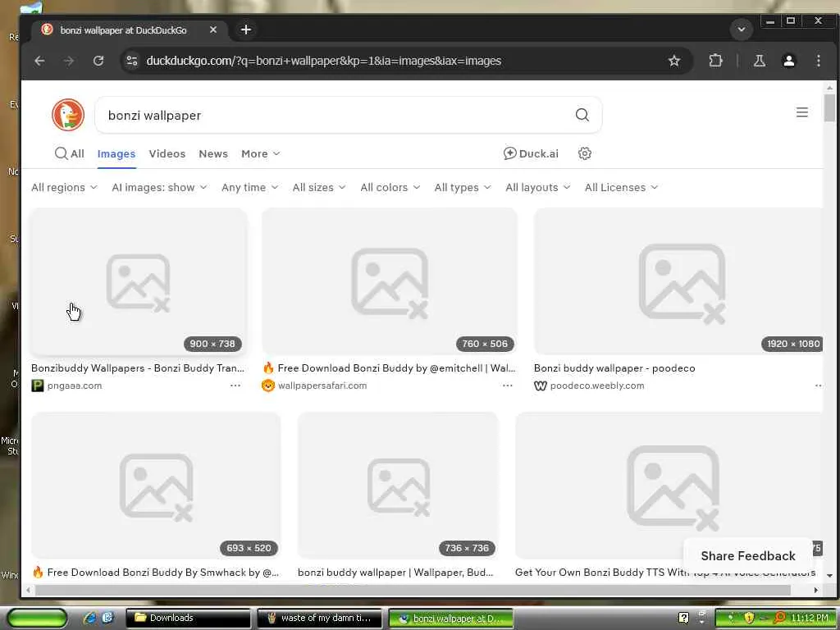This screenshot has width=840, height=630.
Task: Click the security shield tray icon
Action: pyautogui.click(x=749, y=619)
